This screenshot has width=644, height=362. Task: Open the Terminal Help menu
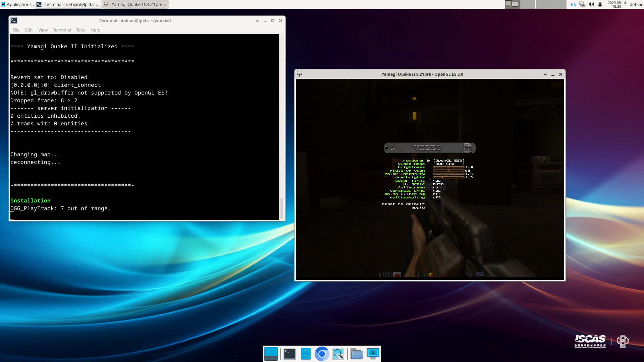coord(95,30)
